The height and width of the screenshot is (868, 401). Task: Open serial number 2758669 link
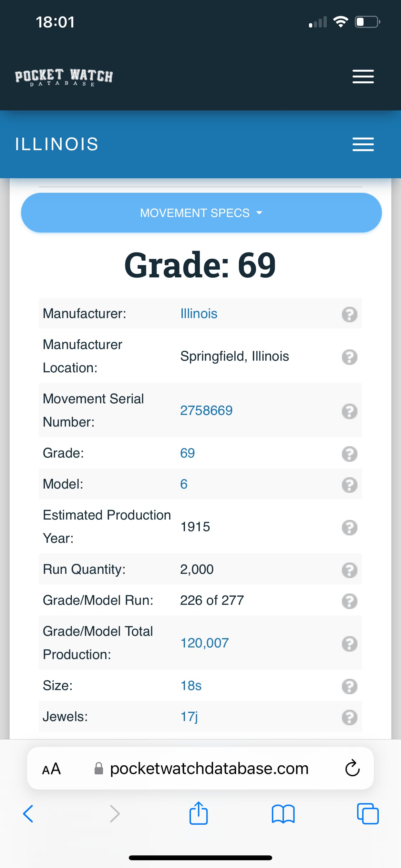206,410
